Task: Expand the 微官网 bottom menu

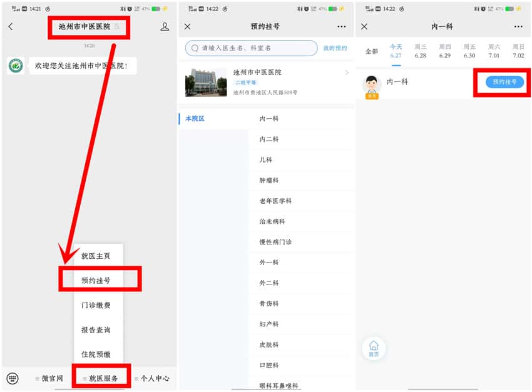Action: pos(49,378)
